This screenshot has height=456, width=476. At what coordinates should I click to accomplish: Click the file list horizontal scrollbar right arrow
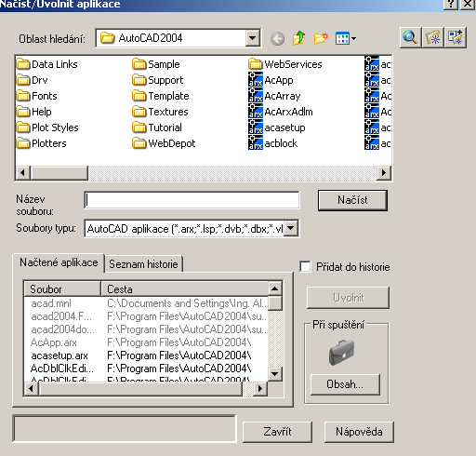[x=384, y=172]
